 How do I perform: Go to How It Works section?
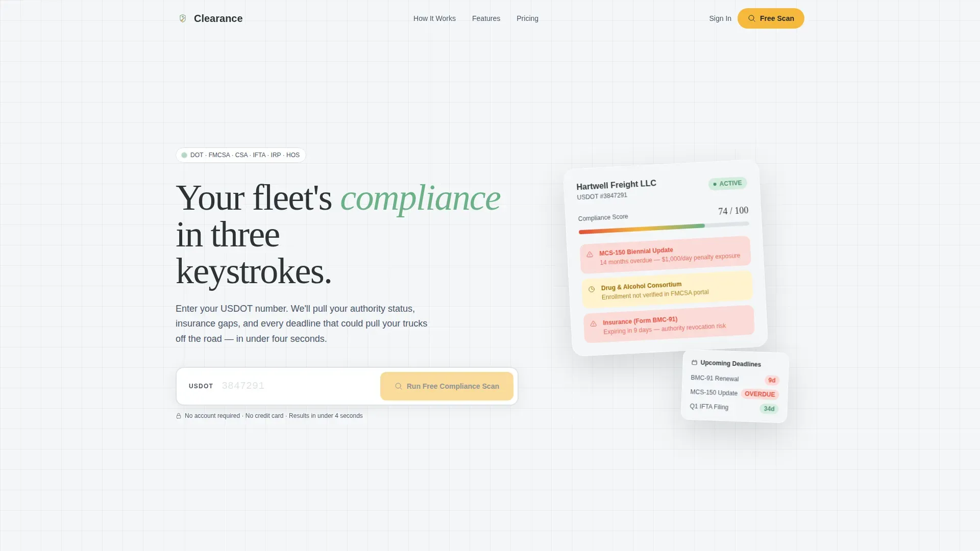(434, 18)
